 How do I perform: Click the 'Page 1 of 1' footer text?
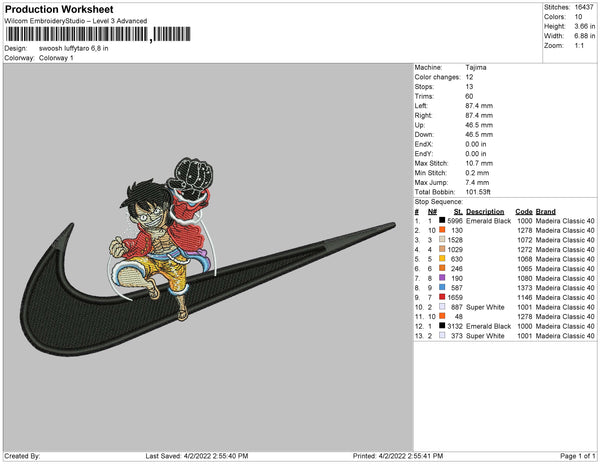click(x=577, y=456)
